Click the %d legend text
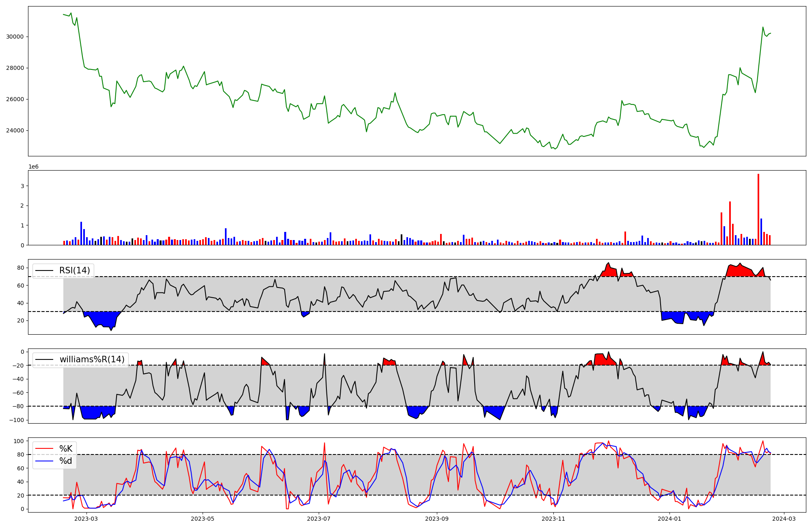 pos(66,461)
